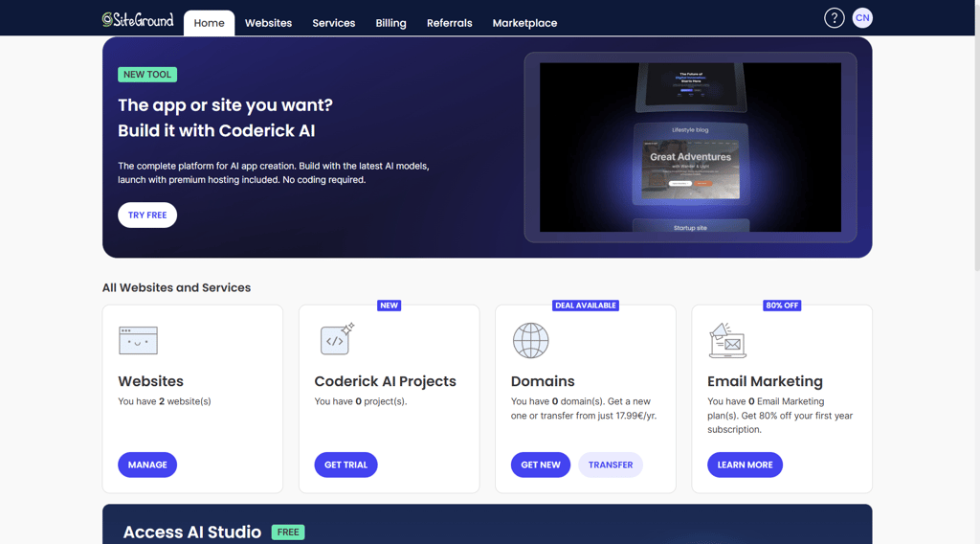Click the Websites card heading
980x544 pixels.
pyautogui.click(x=150, y=381)
